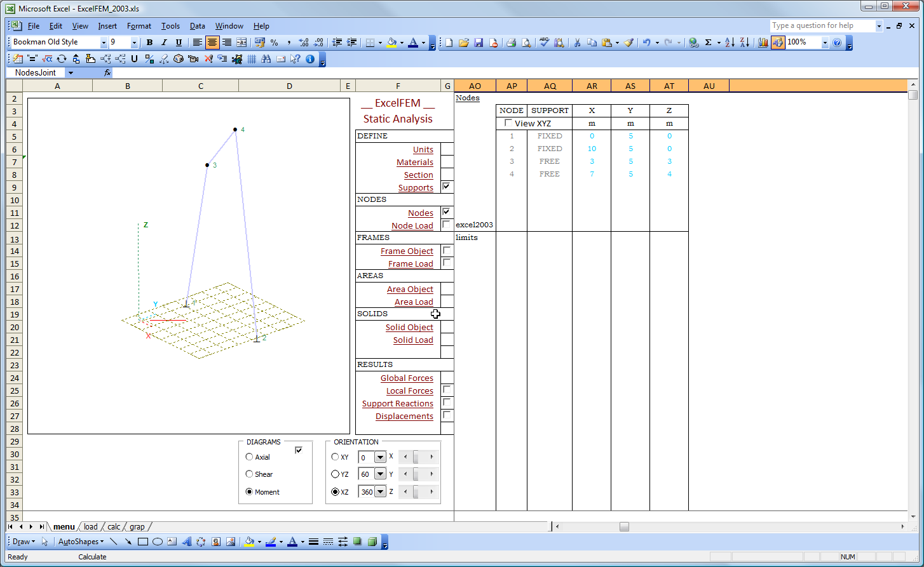Click the Merge and Center icon
The width and height of the screenshot is (924, 567).
click(x=241, y=43)
